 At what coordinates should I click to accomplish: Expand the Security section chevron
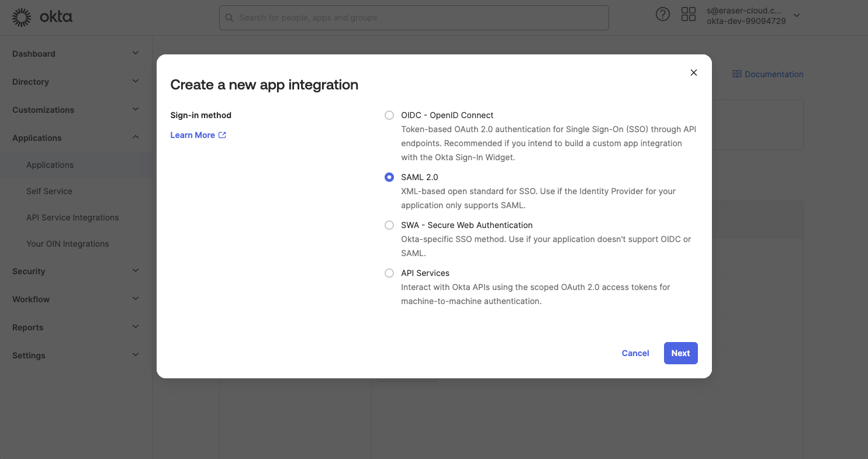pyautogui.click(x=136, y=271)
